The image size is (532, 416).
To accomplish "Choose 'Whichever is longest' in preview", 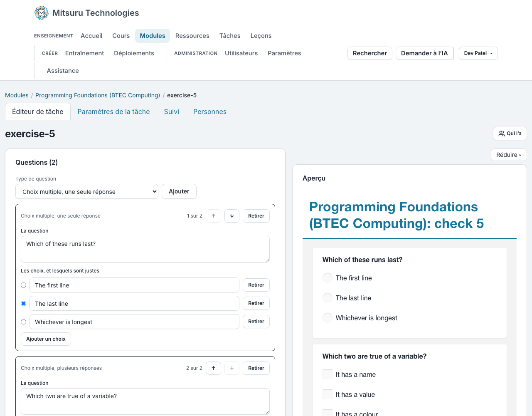I will [x=328, y=318].
